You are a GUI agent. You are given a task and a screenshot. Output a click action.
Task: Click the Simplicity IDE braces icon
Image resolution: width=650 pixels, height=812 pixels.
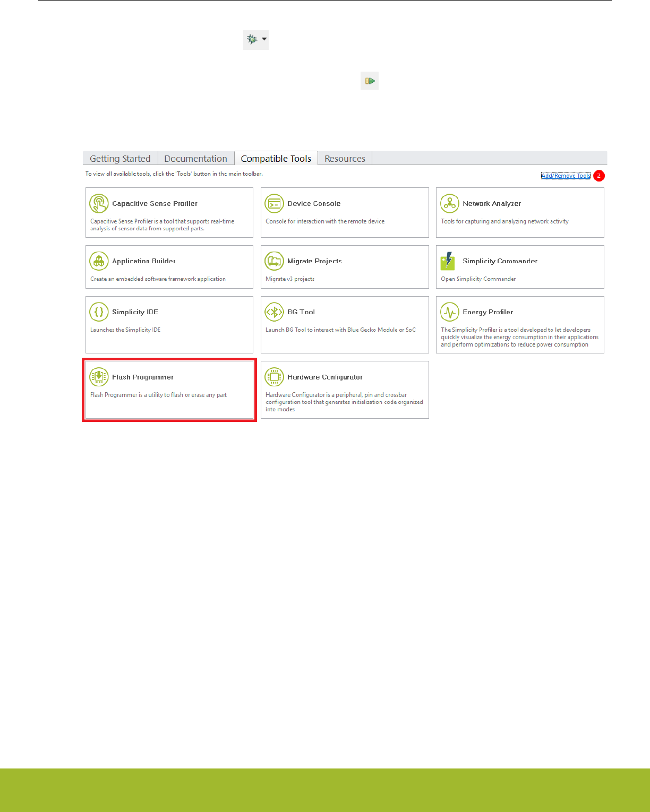click(x=99, y=312)
